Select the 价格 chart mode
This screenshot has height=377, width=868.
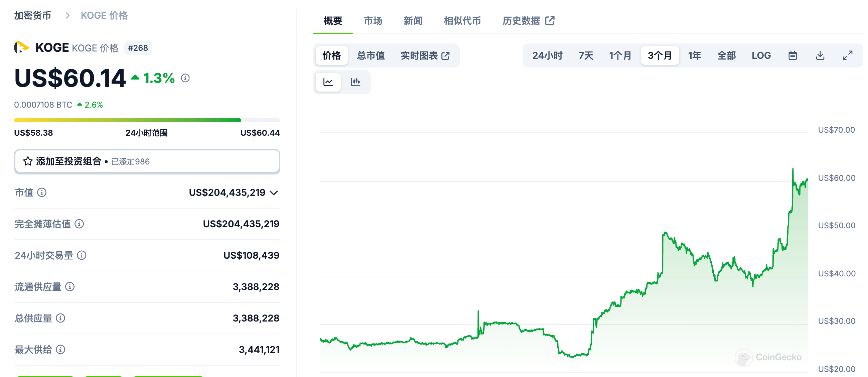(x=331, y=55)
